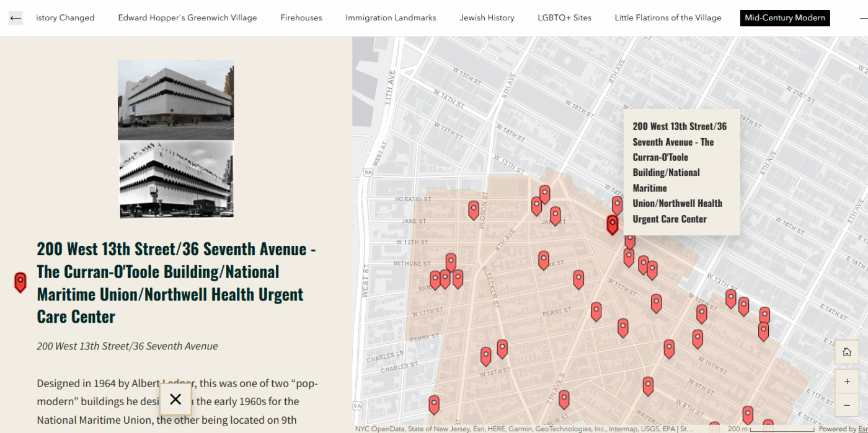
Task: Open the color photo of the building
Action: tap(176, 100)
